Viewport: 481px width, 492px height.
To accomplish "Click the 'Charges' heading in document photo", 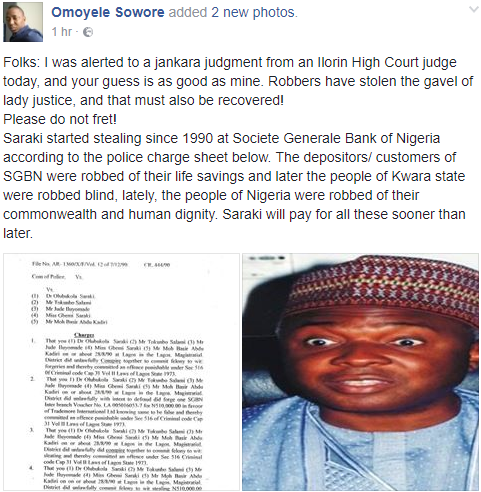I will [84, 335].
